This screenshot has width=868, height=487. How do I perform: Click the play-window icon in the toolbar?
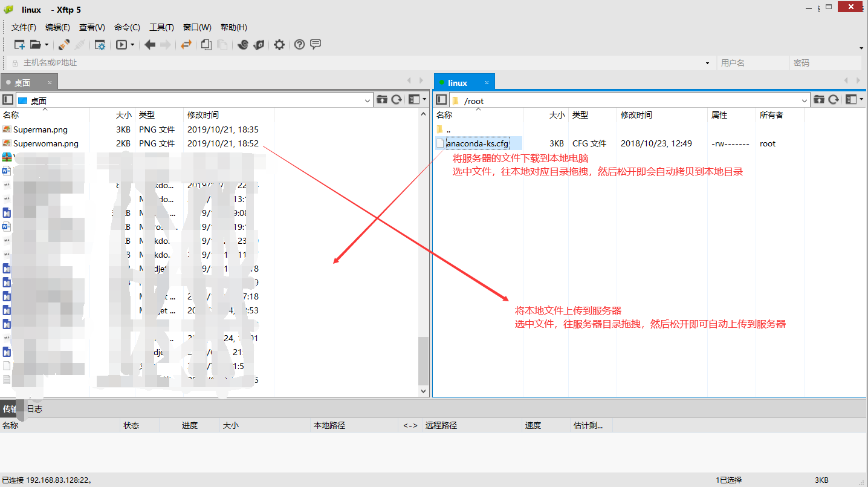[121, 45]
